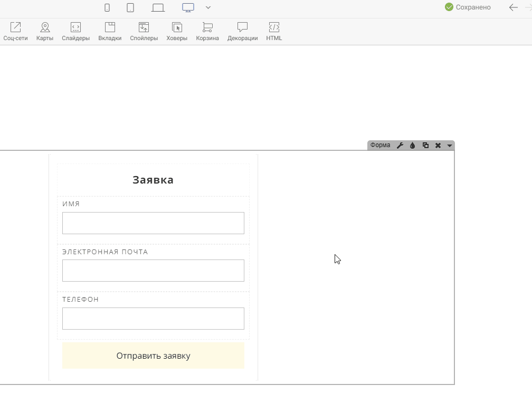The image size is (532, 404).
Task: Insert an HTML code widget
Action: tap(274, 31)
